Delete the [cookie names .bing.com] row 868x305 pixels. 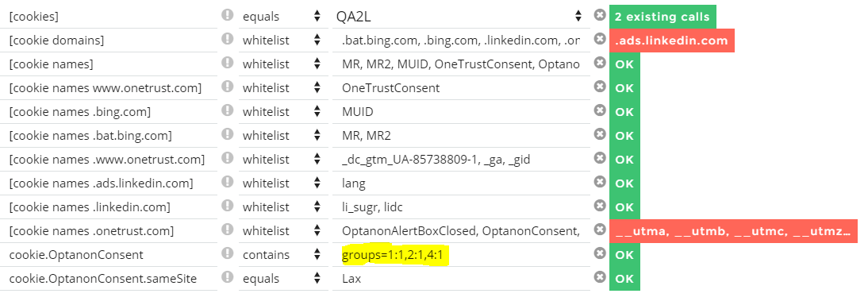coord(600,110)
